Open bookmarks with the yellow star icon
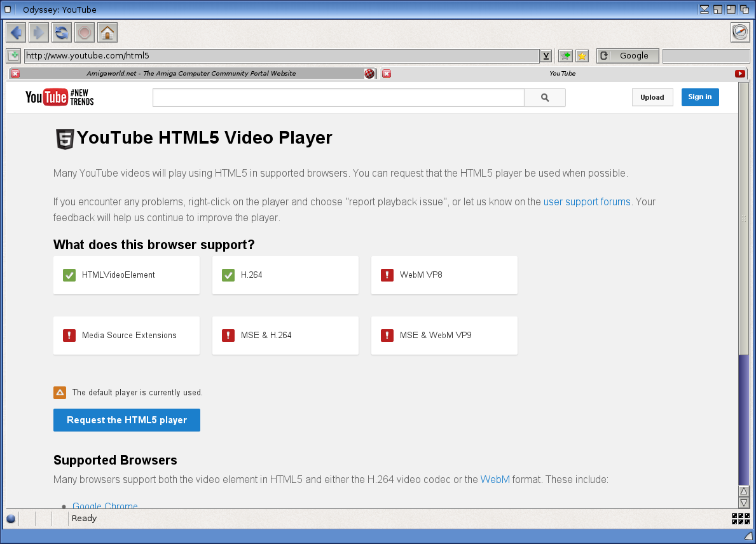This screenshot has height=544, width=756. pos(582,56)
